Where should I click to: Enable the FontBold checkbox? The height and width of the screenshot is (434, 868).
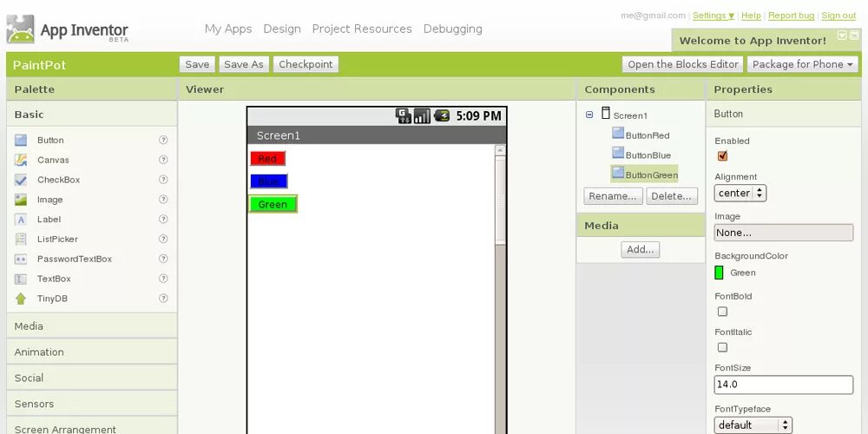(722, 312)
